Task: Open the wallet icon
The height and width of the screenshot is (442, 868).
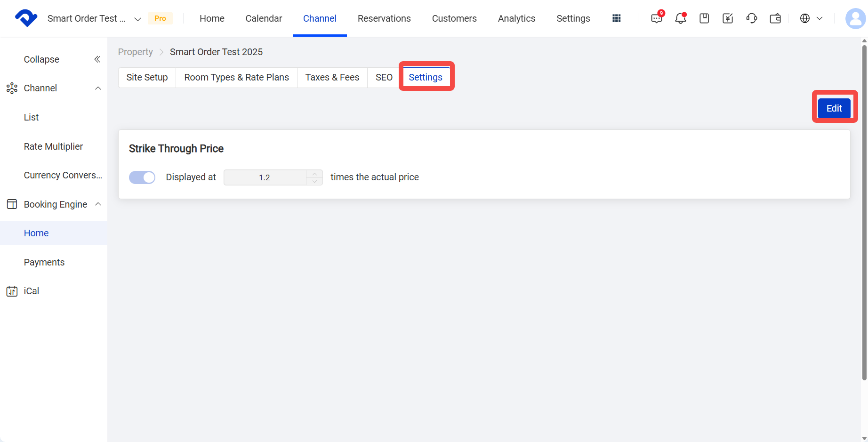Action: point(775,18)
